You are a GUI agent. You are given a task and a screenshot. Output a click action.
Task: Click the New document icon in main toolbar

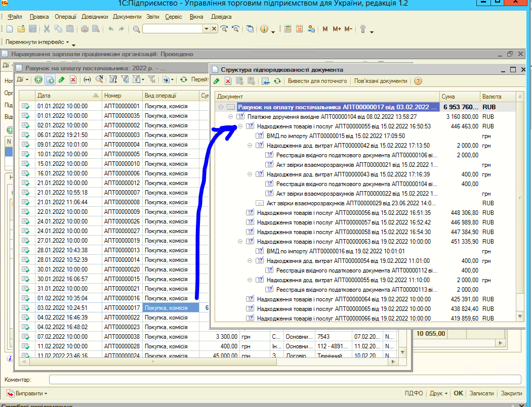pyautogui.click(x=10, y=29)
